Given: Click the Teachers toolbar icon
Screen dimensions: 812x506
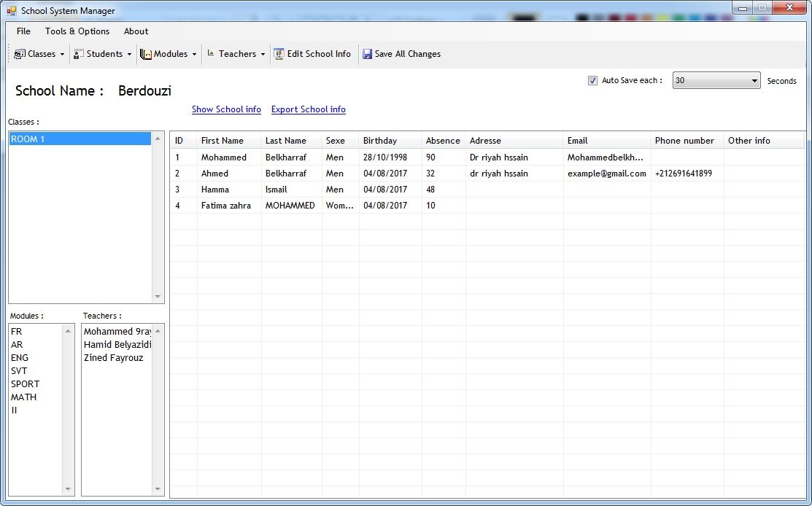Looking at the screenshot, I should [x=211, y=53].
